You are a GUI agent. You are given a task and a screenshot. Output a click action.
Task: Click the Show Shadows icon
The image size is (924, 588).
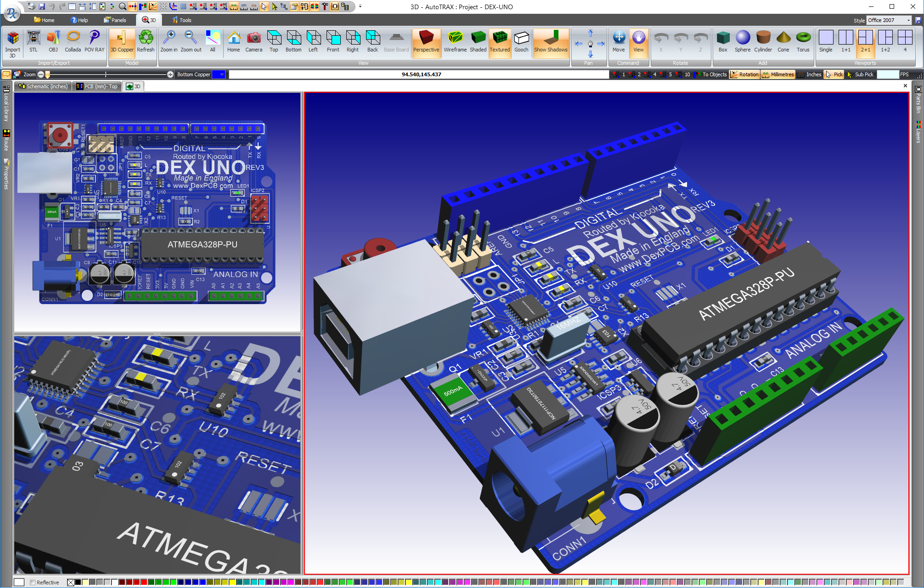(x=551, y=42)
